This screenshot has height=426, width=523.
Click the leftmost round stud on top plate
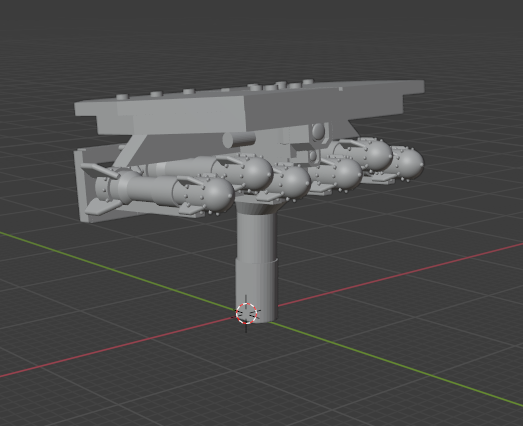pos(122,97)
